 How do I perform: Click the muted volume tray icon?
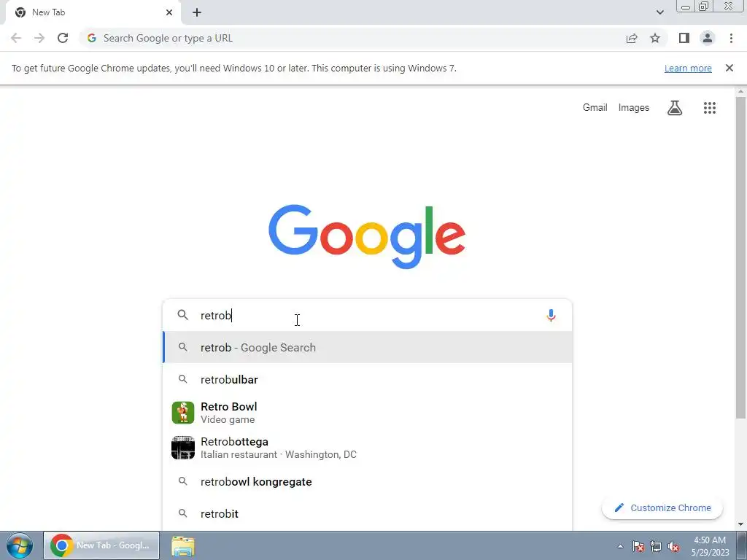(x=673, y=546)
